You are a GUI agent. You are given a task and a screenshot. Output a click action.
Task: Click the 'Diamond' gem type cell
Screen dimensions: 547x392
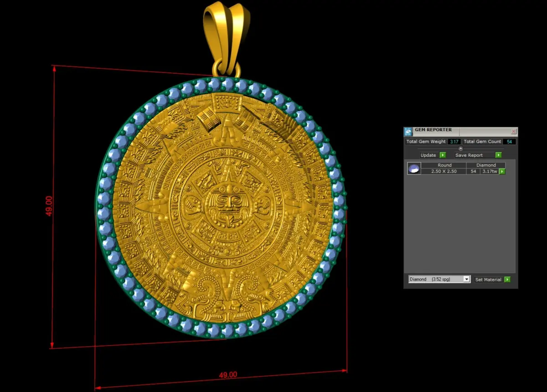tap(486, 165)
